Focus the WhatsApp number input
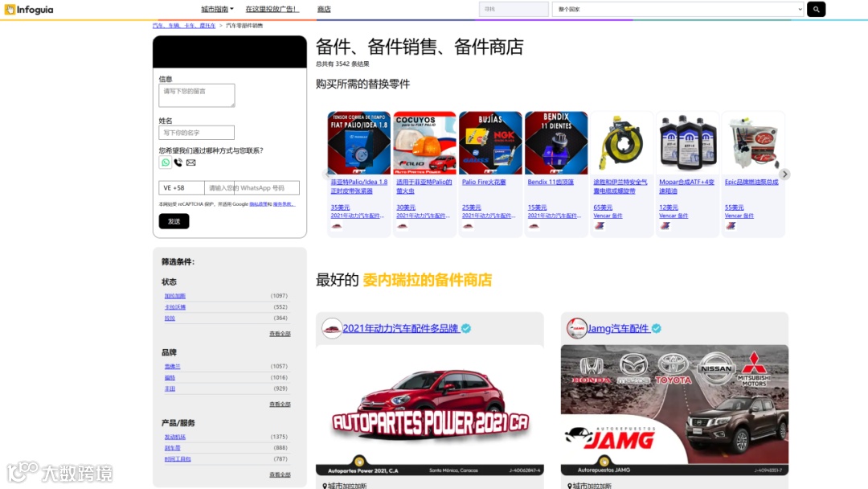Screen dimensions: 868x489 [x=252, y=187]
